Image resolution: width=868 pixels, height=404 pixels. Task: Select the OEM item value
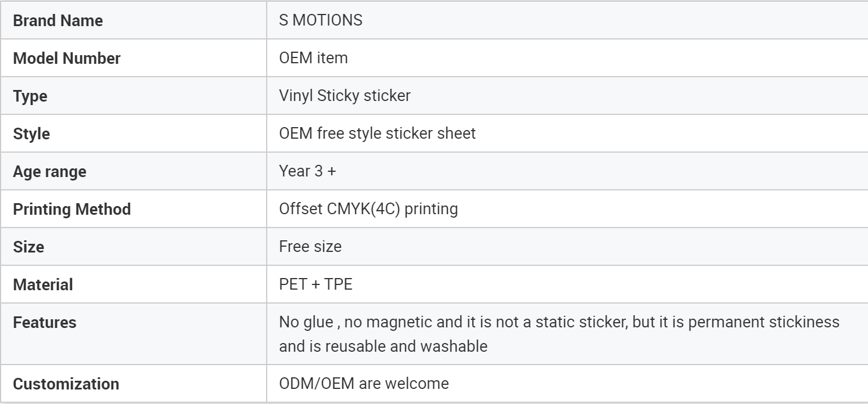coord(313,58)
